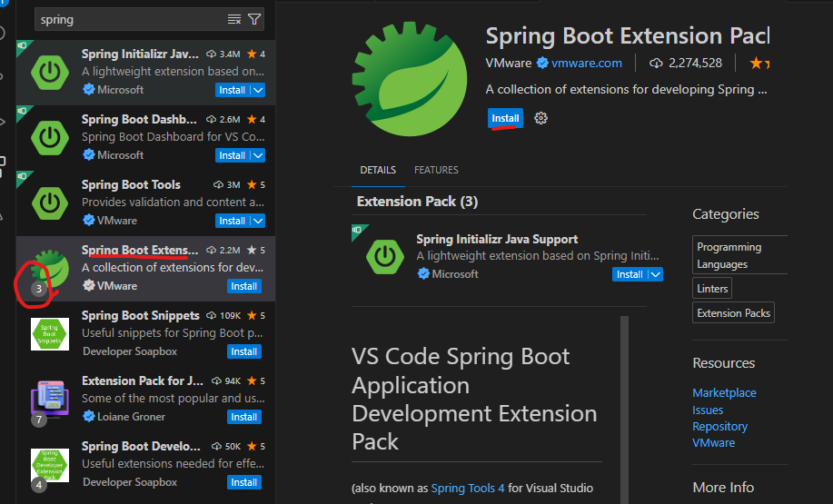Install Spring Boot Developer Extension Pack
833x504 pixels.
tap(244, 482)
